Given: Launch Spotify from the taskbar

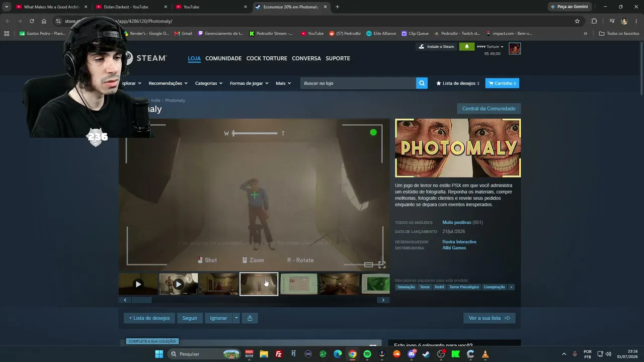Looking at the screenshot, I should pos(367,354).
